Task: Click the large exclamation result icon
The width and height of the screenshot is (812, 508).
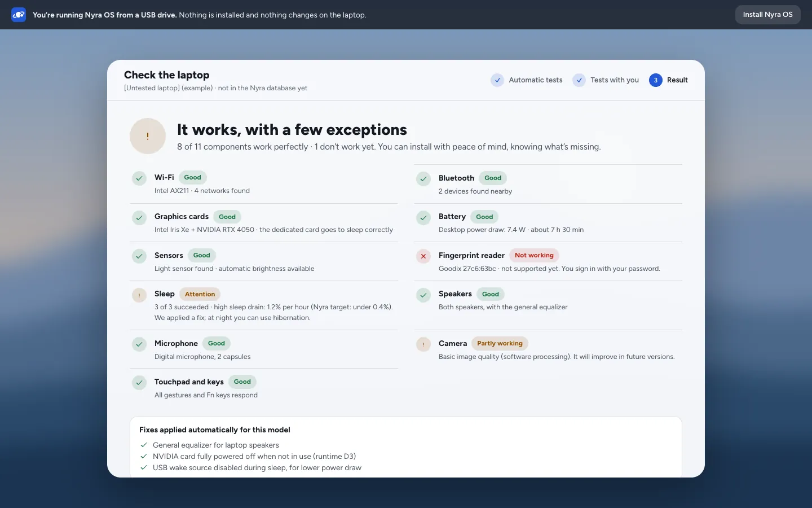Action: pos(148,136)
